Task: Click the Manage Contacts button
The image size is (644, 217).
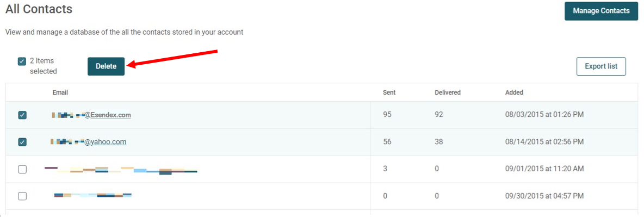Action: tap(601, 11)
